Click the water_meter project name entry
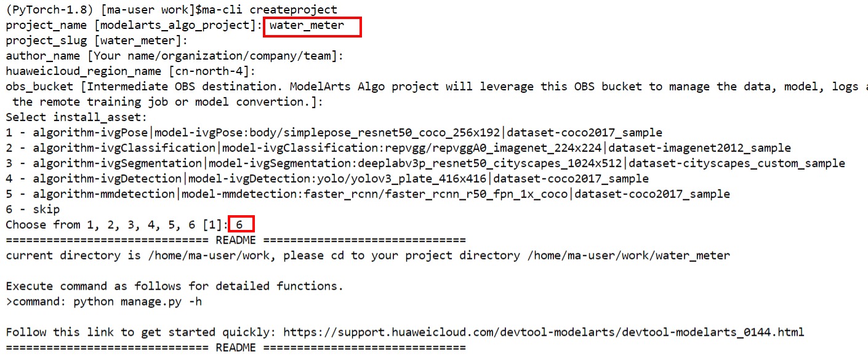 pos(307,26)
